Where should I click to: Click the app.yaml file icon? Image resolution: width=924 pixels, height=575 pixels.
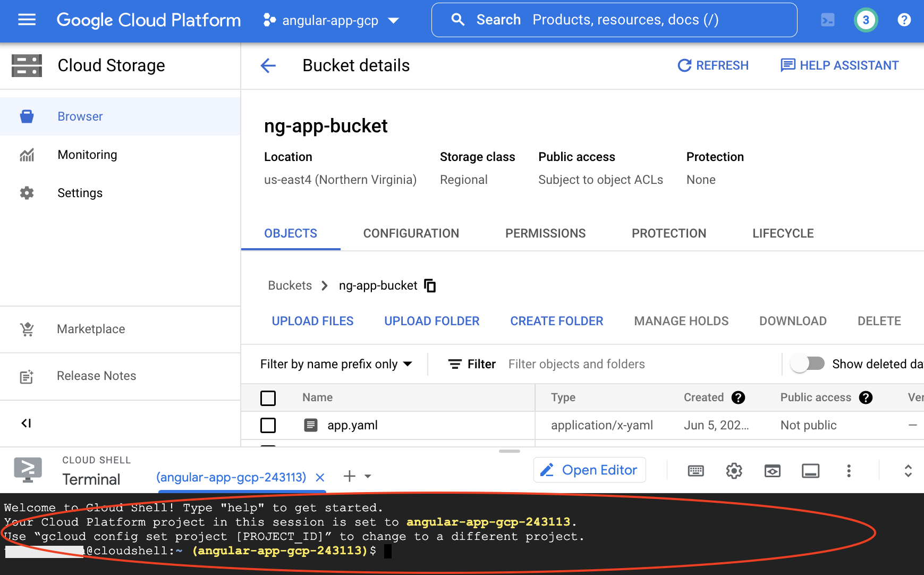click(311, 425)
